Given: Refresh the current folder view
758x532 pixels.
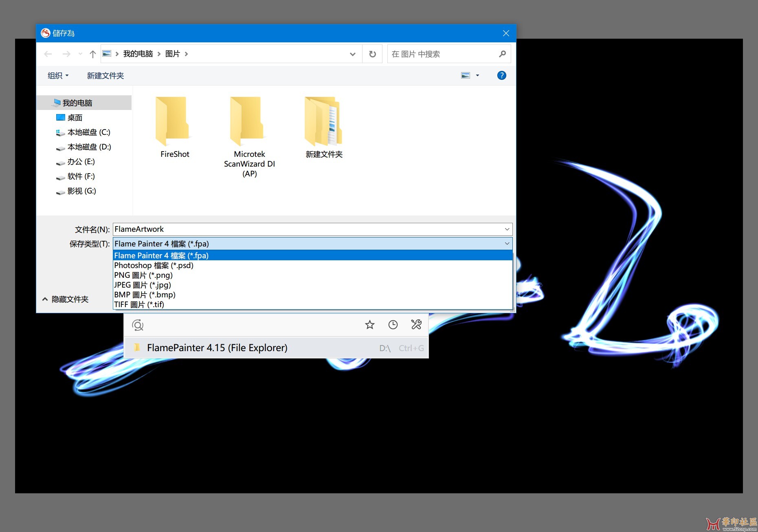Looking at the screenshot, I should (x=372, y=54).
